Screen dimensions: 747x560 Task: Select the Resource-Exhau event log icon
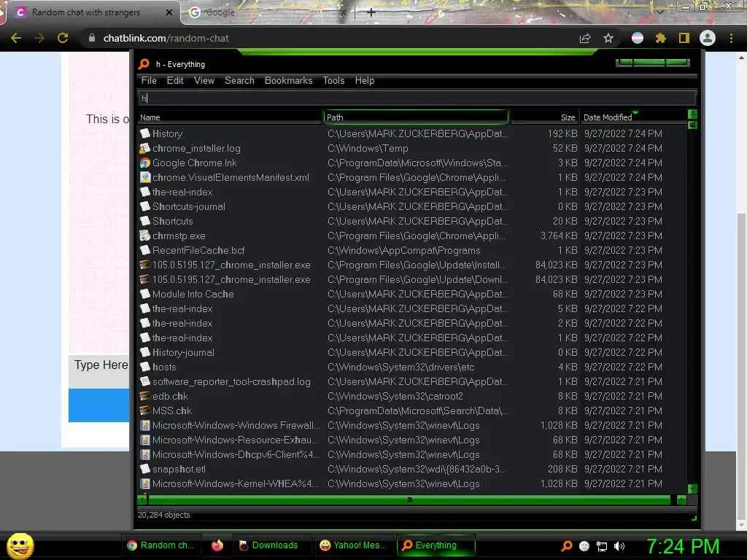(145, 440)
